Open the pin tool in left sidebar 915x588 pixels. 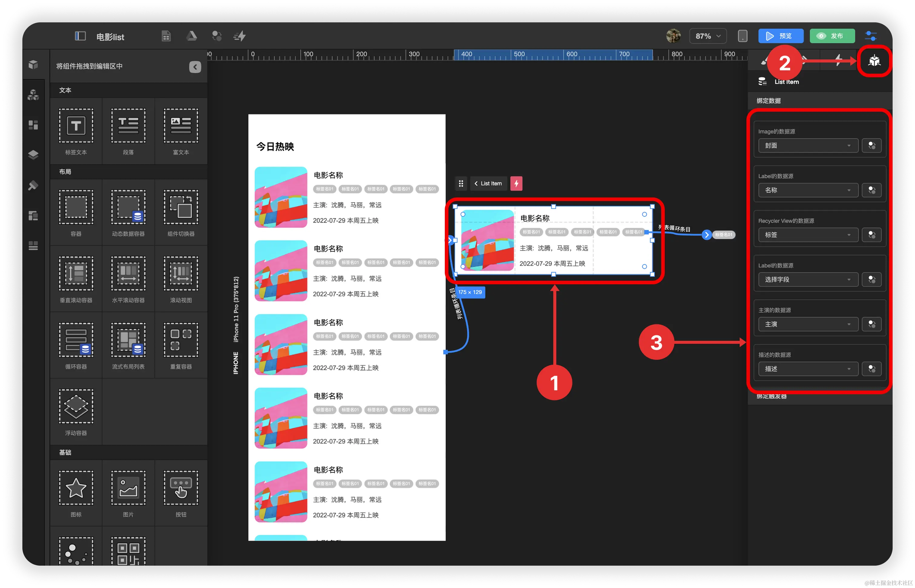pos(33,186)
